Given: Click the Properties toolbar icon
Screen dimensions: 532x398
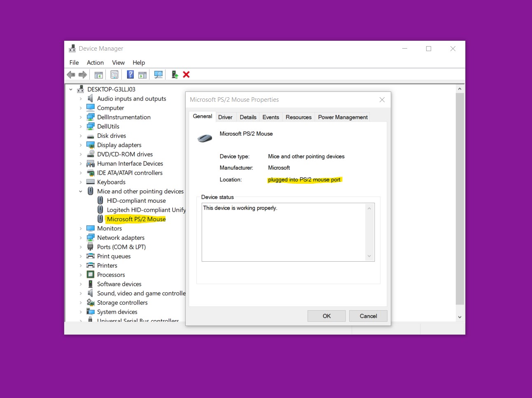Looking at the screenshot, I should click(114, 75).
